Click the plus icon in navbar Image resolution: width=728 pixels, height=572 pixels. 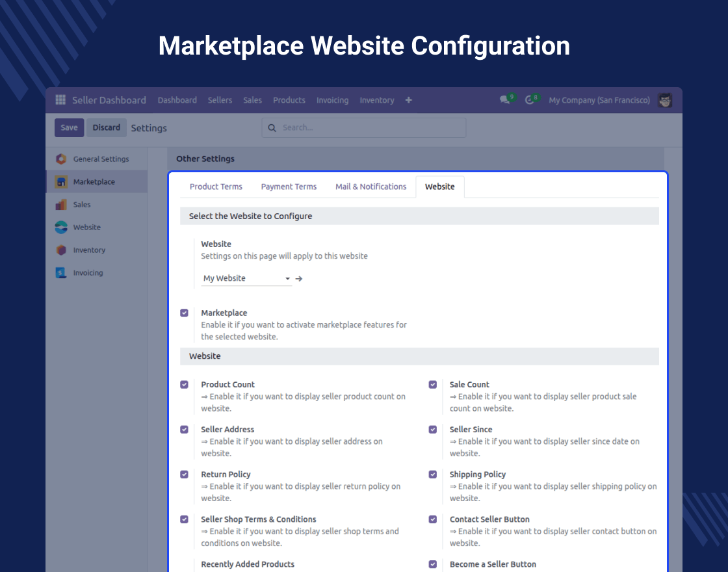[409, 100]
